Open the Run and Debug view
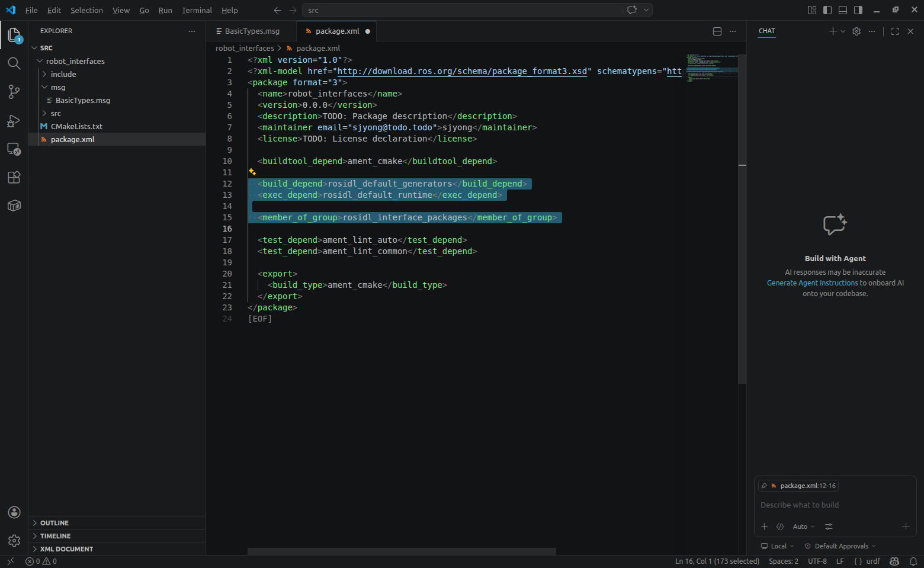 14,121
